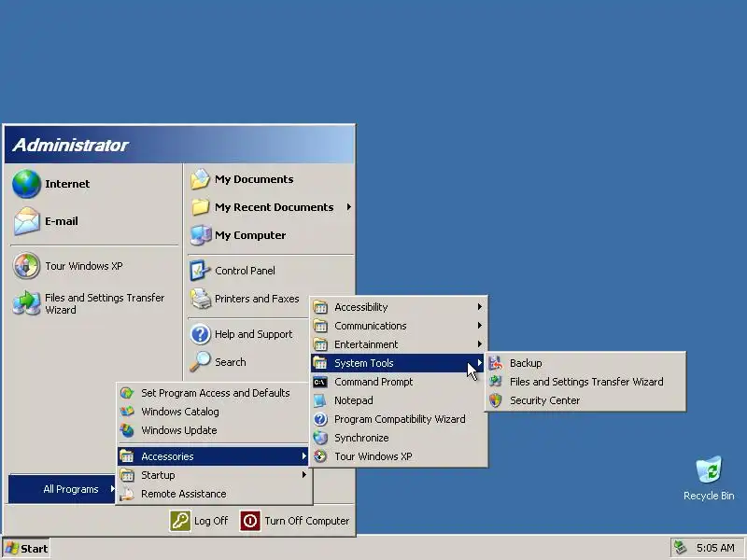
Task: Click the Windows Catalog icon
Action: point(127,412)
